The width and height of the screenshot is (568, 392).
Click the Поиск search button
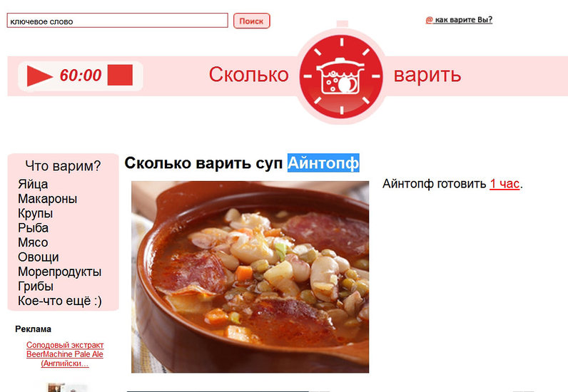point(251,21)
